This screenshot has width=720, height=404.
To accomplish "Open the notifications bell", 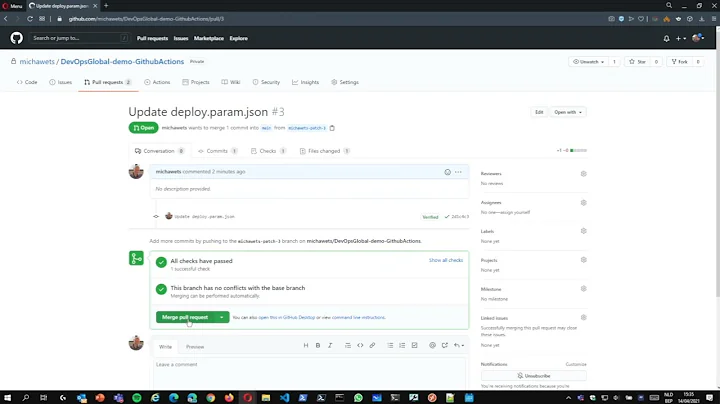I will (x=666, y=39).
